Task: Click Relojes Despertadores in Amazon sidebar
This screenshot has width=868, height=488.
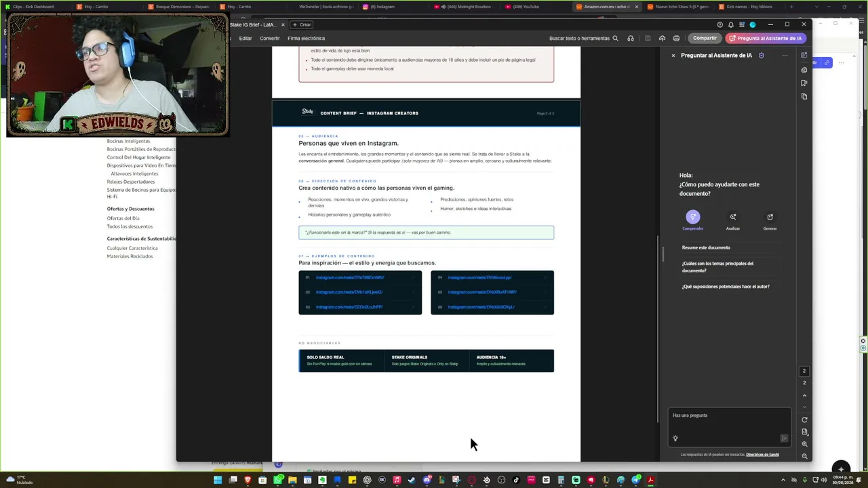Action: 131,182
